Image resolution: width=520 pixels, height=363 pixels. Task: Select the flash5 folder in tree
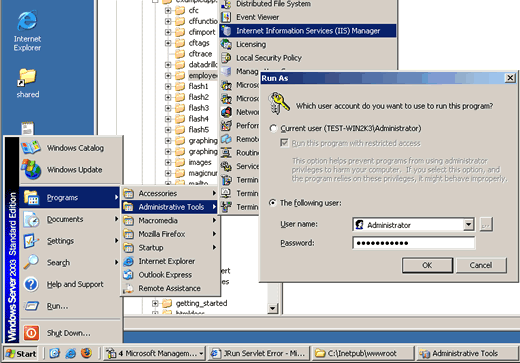click(x=198, y=130)
